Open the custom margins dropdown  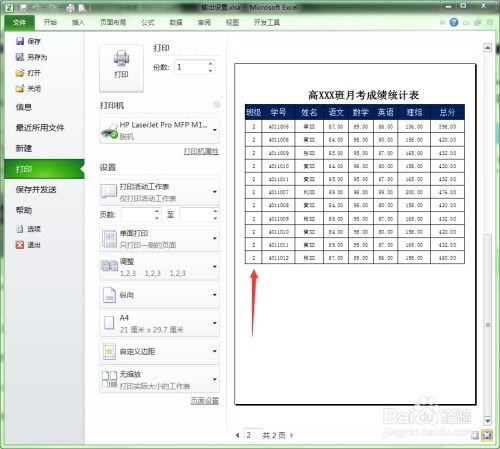click(159, 351)
